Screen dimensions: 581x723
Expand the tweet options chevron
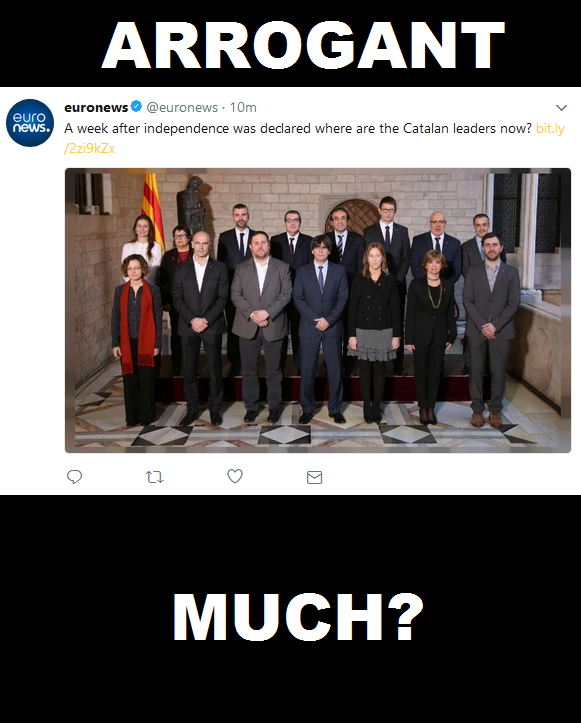(x=561, y=107)
